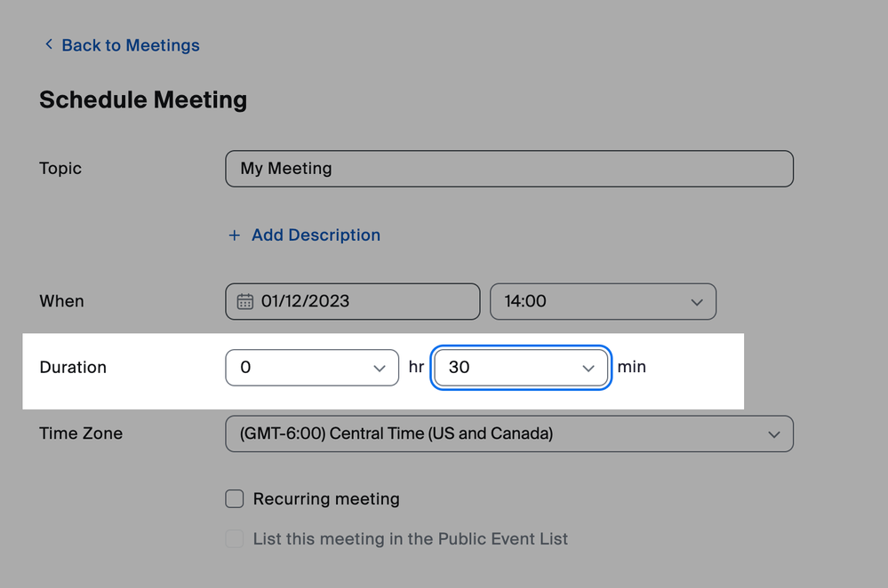Click into the Topic field 'My Meeting'

508,169
